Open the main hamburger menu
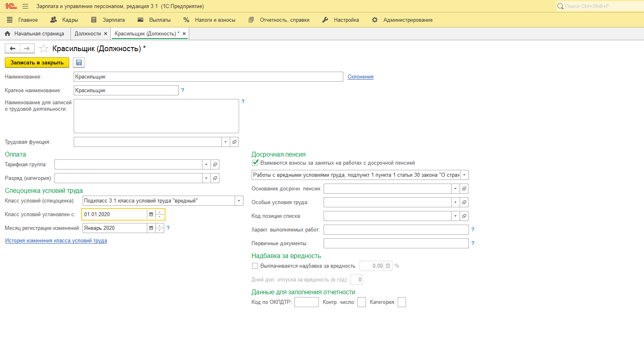 tap(25, 6)
